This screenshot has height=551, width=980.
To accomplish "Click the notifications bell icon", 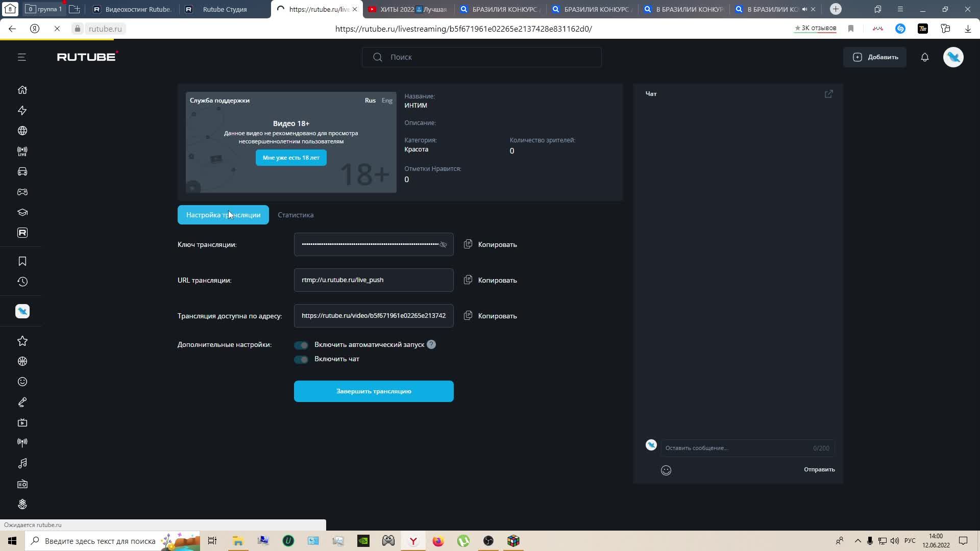I will click(924, 57).
